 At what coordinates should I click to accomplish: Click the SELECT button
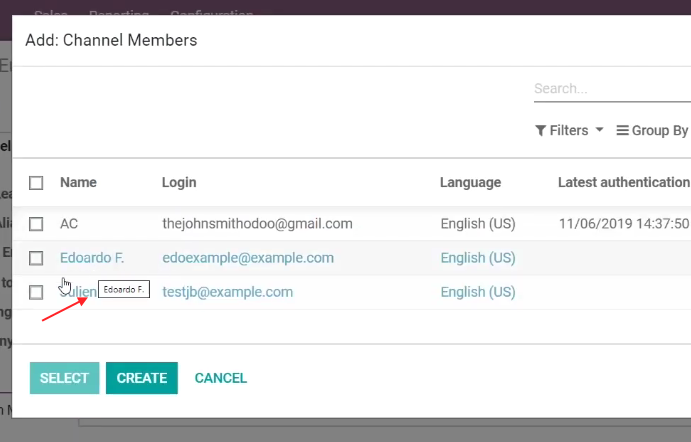point(64,378)
